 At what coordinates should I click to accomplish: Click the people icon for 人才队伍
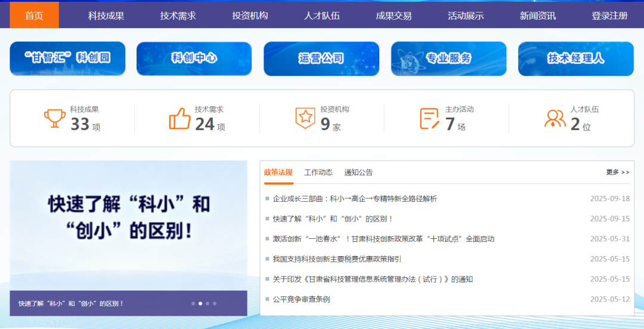555,118
